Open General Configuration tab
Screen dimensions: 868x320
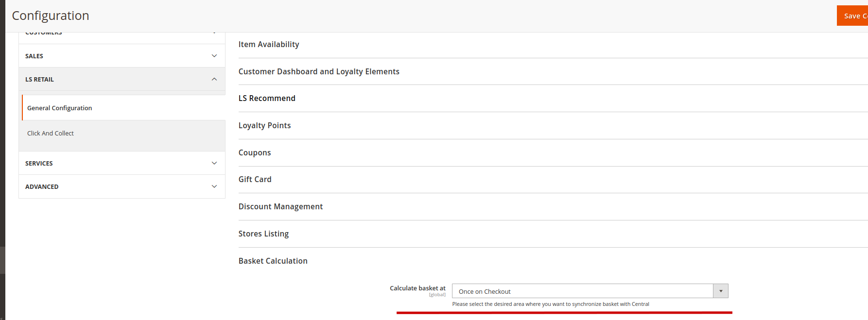click(x=59, y=108)
